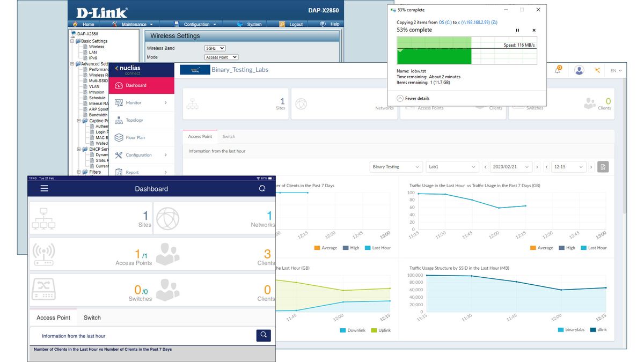The image size is (644, 362).
Task: Switch to Access Point tab in Nuclias web
Action: [x=200, y=137]
